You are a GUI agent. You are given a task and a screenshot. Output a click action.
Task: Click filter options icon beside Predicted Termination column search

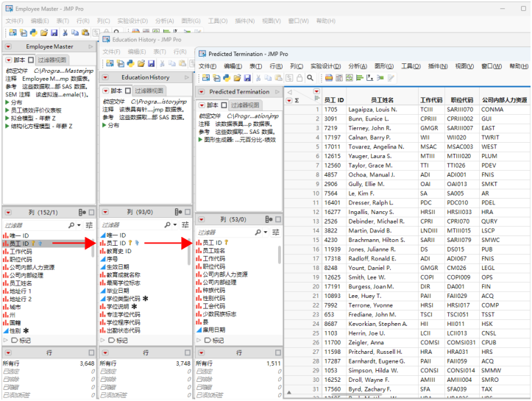point(276,233)
